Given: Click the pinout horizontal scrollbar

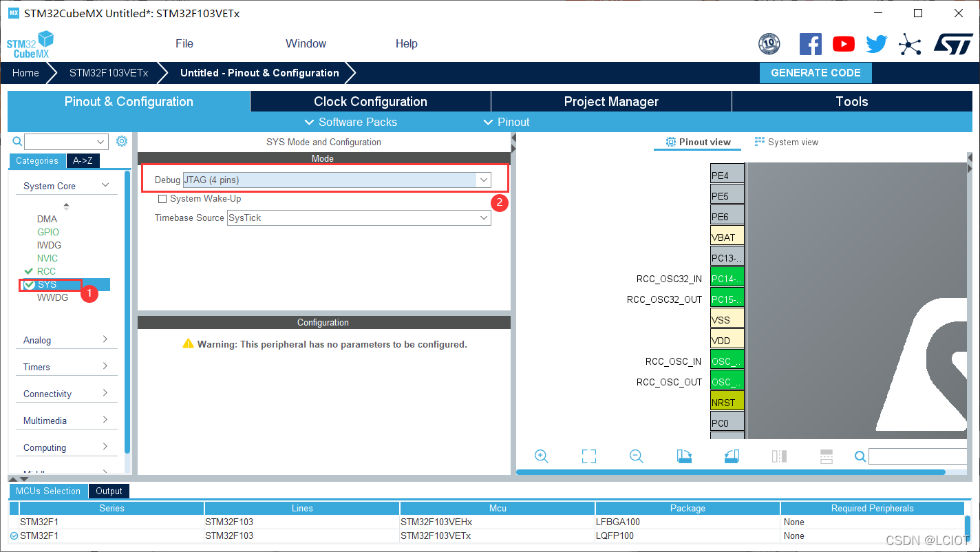Looking at the screenshot, I should [x=731, y=472].
